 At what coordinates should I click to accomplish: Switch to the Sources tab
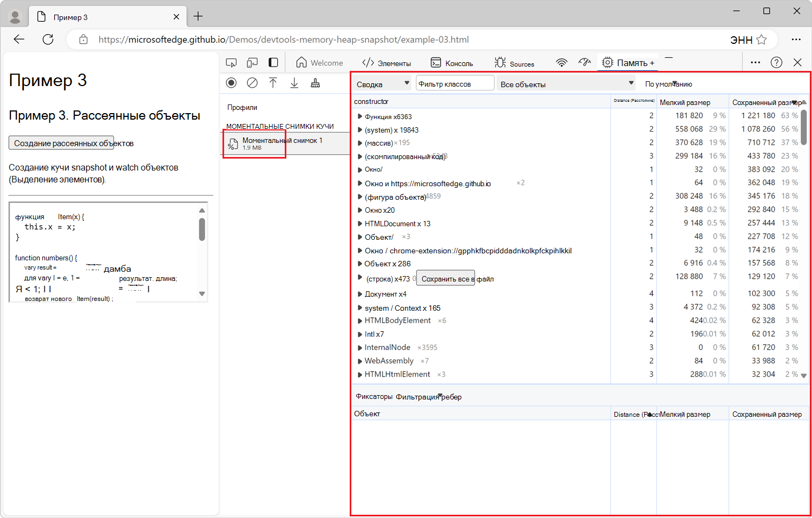coord(514,63)
